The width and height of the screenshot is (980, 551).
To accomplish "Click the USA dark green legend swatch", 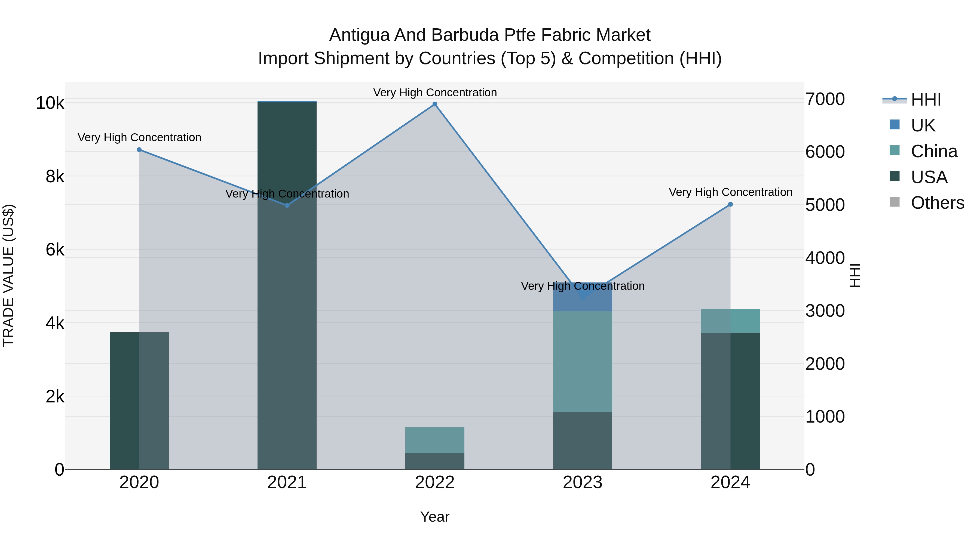I will click(895, 176).
